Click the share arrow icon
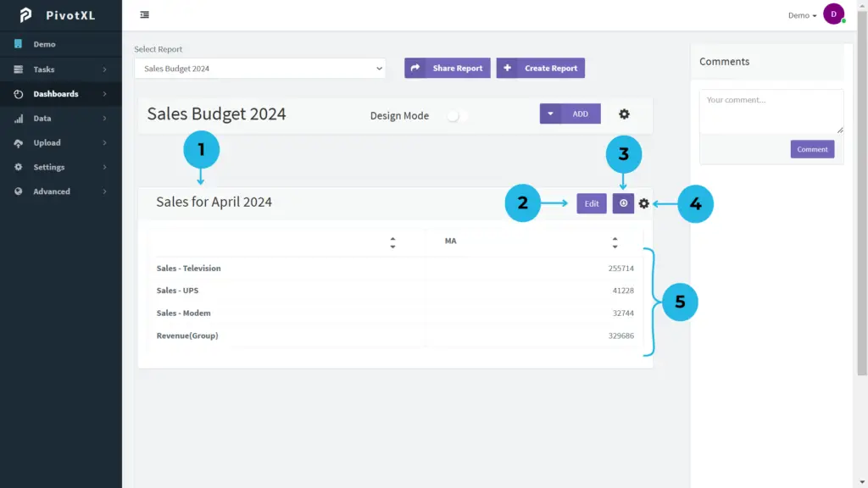Viewport: 868px width, 488px height. pos(415,68)
